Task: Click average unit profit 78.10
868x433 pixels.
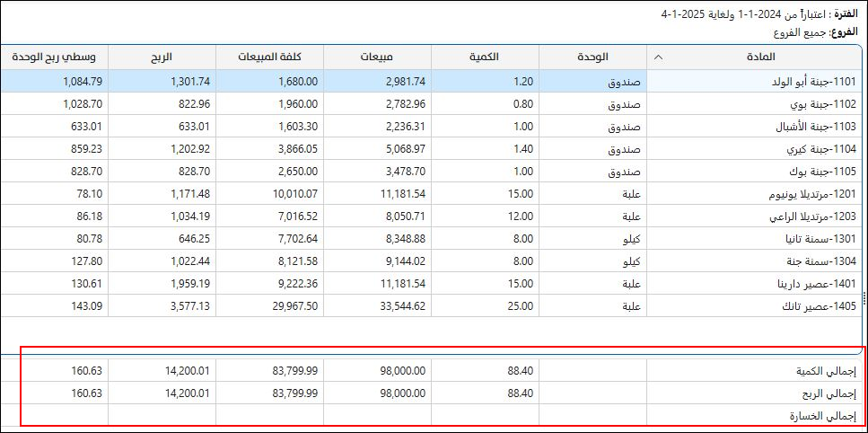Action: coord(91,194)
